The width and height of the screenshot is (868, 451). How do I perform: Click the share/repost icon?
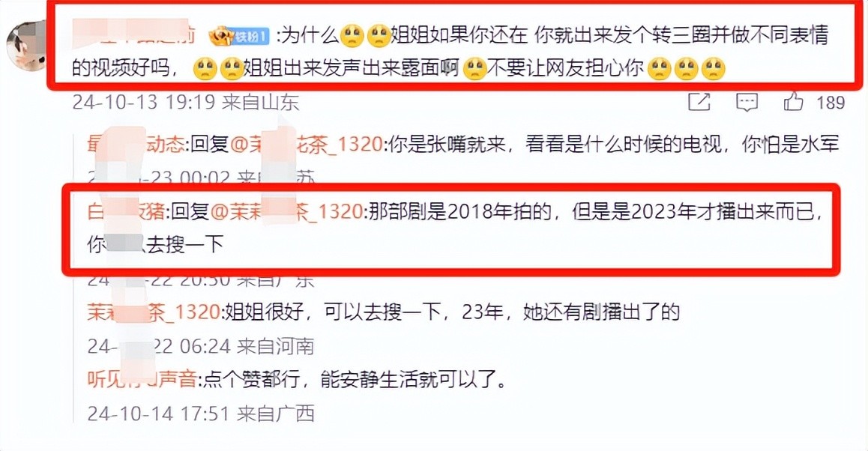tap(699, 102)
